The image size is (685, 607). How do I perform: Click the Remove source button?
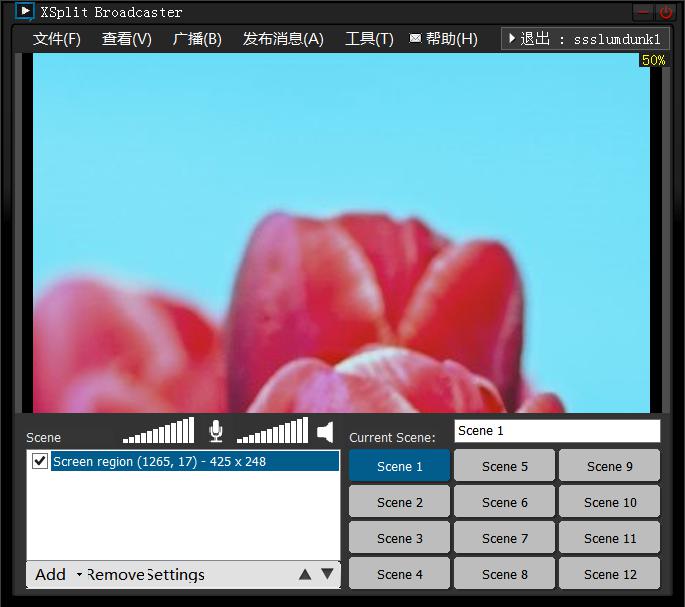click(116, 574)
